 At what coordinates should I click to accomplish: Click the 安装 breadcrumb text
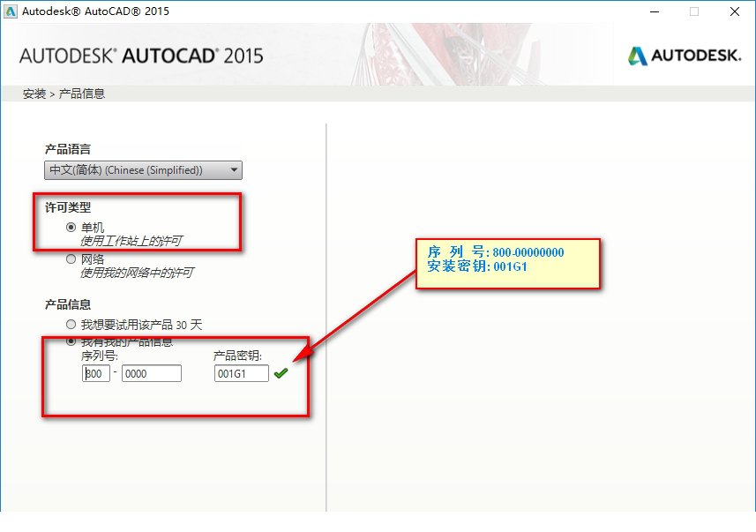tap(34, 94)
